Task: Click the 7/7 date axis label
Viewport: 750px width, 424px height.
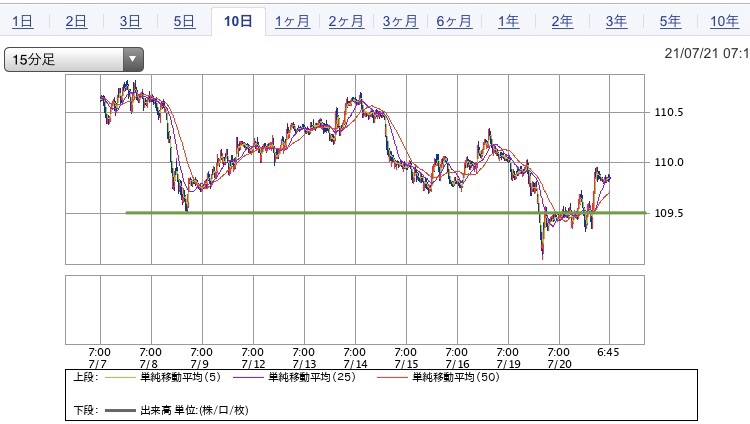Action: click(x=98, y=364)
